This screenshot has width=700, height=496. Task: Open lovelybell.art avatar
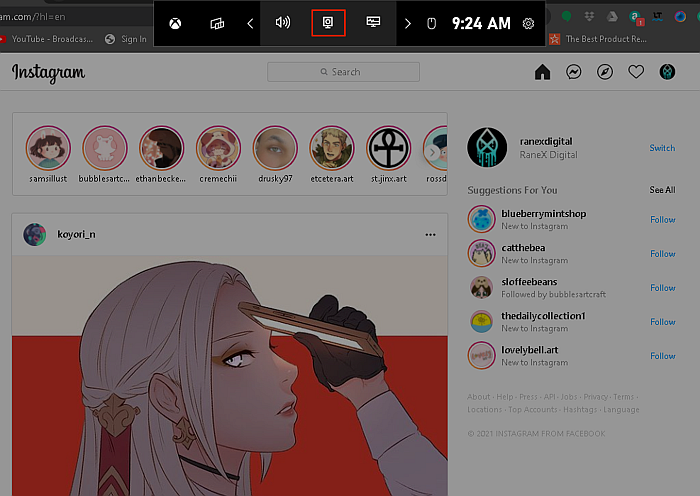(x=482, y=355)
